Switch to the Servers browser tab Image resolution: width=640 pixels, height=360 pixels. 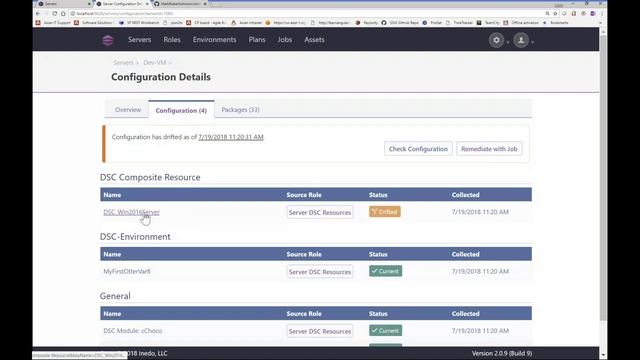pos(63,4)
